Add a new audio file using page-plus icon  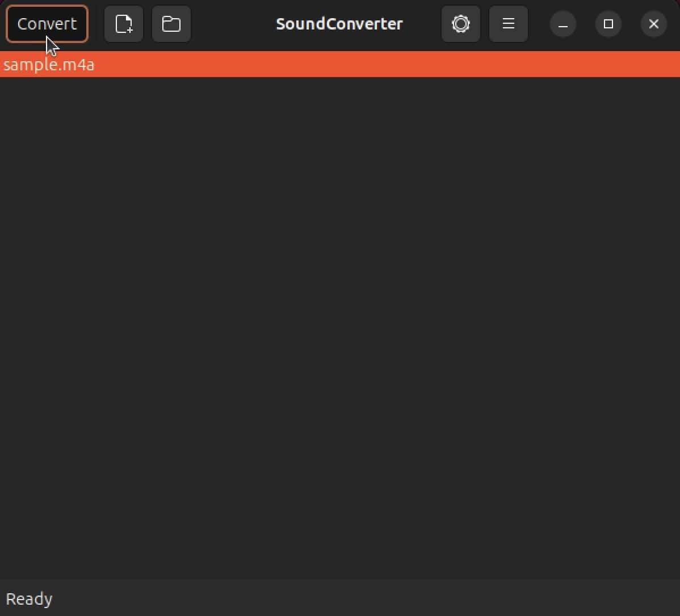pyautogui.click(x=124, y=24)
